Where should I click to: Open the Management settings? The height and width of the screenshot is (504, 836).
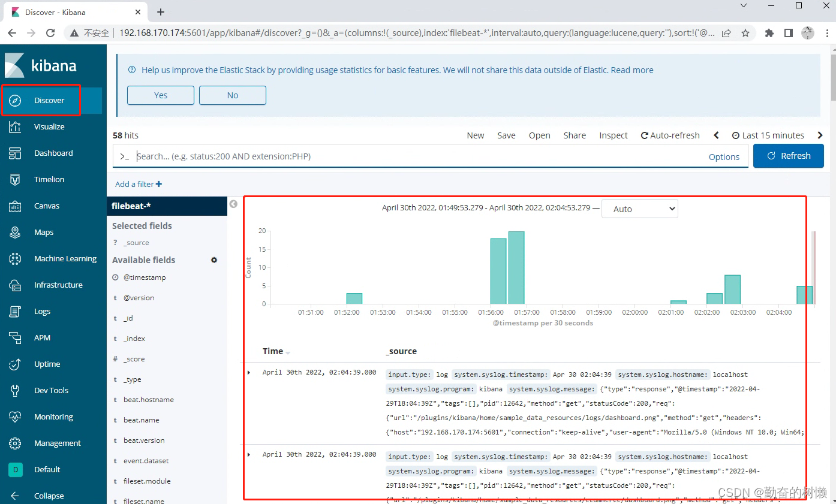point(57,443)
